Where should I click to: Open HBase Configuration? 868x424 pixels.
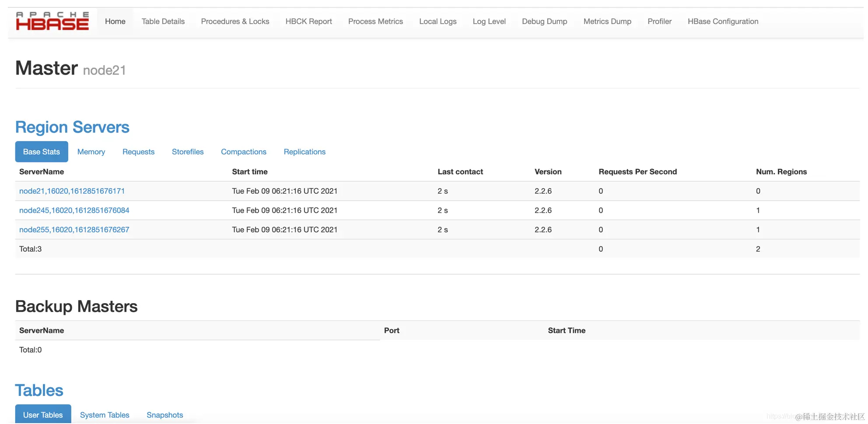pyautogui.click(x=723, y=21)
